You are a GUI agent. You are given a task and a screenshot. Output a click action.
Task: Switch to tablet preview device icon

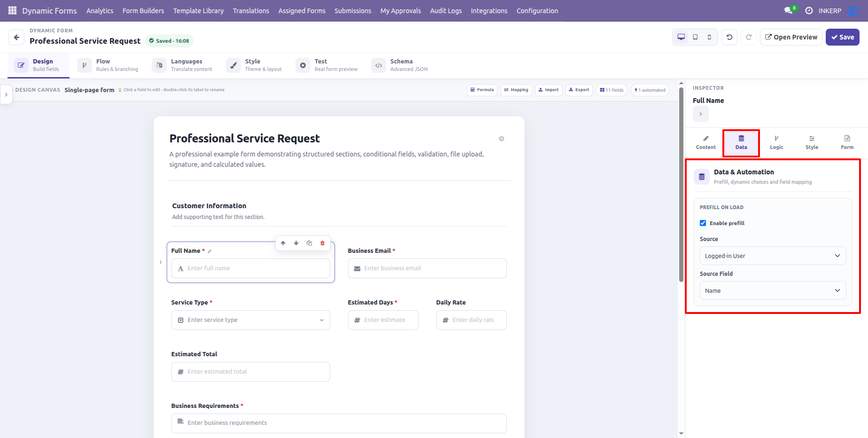click(695, 37)
